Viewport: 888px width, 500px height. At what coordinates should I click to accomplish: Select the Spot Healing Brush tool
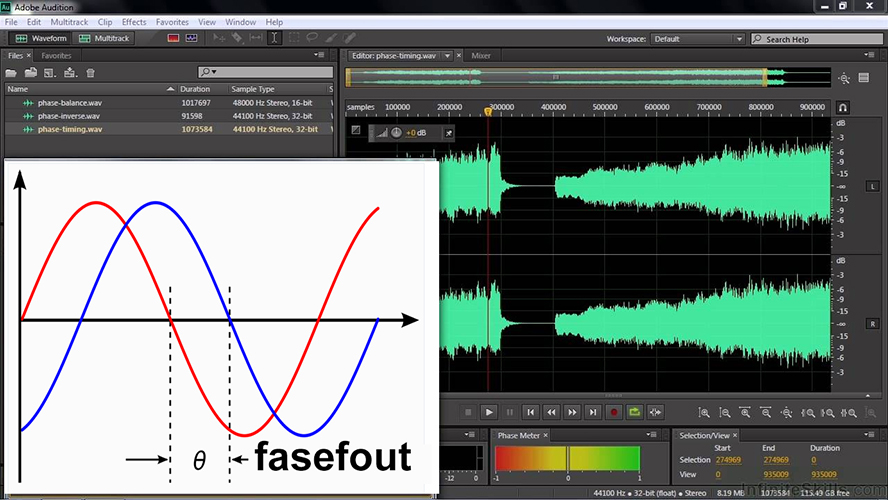[349, 39]
